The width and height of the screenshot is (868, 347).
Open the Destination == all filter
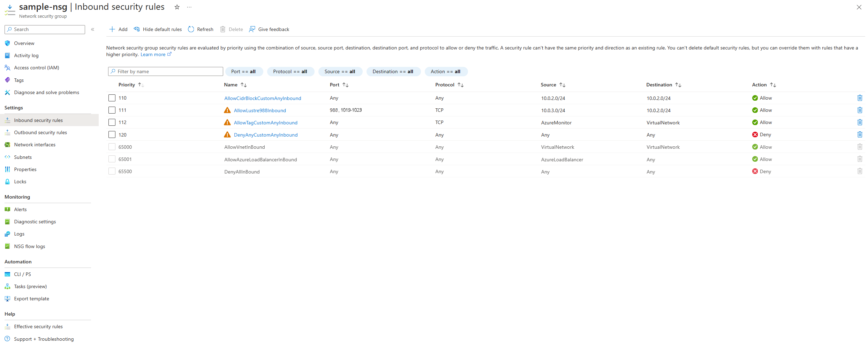click(393, 71)
